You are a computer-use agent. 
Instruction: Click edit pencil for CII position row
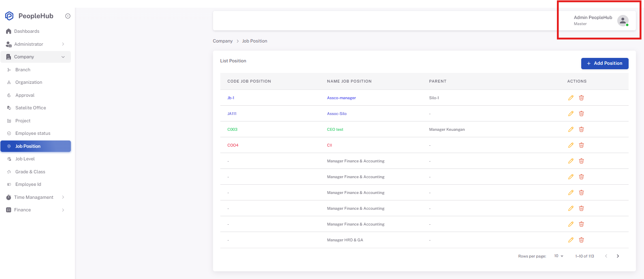coord(571,145)
